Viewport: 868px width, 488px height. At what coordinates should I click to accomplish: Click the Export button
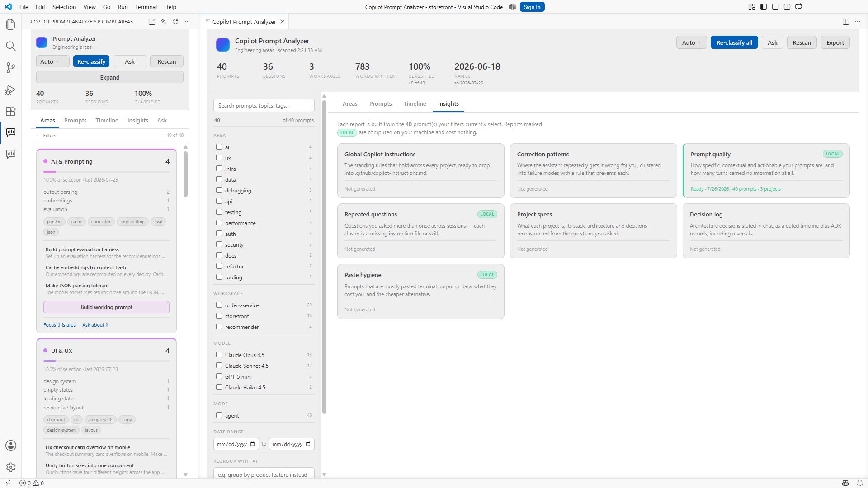[x=835, y=42]
